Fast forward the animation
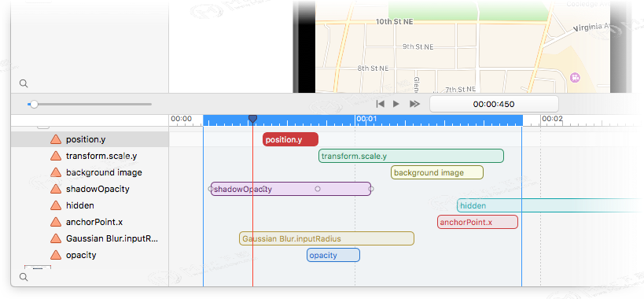 415,104
